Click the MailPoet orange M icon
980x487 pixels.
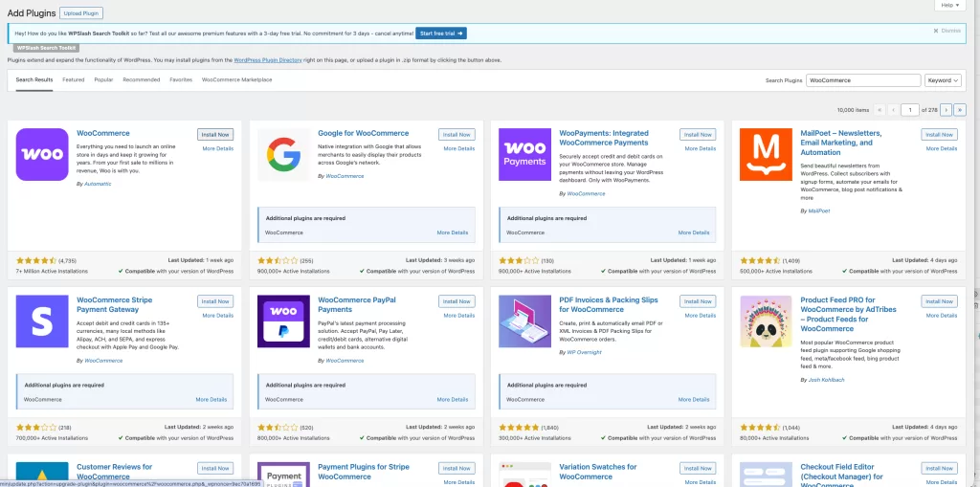(766, 154)
